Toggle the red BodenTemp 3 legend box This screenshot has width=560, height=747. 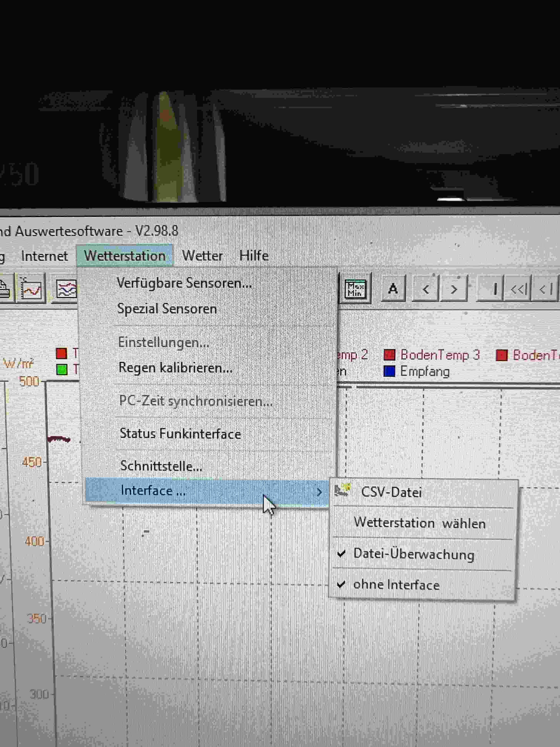pos(389,355)
